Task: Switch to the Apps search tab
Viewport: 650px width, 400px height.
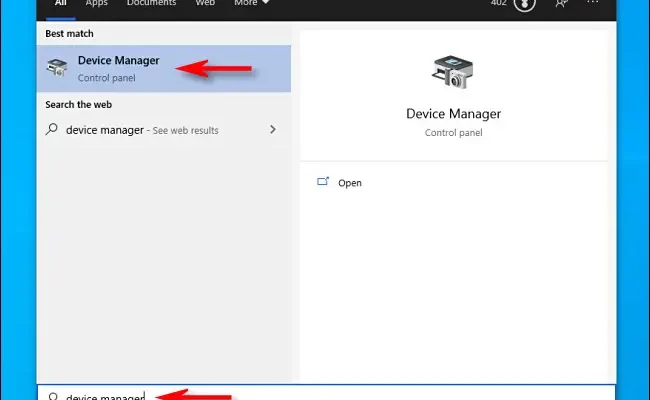Action: coord(97,3)
